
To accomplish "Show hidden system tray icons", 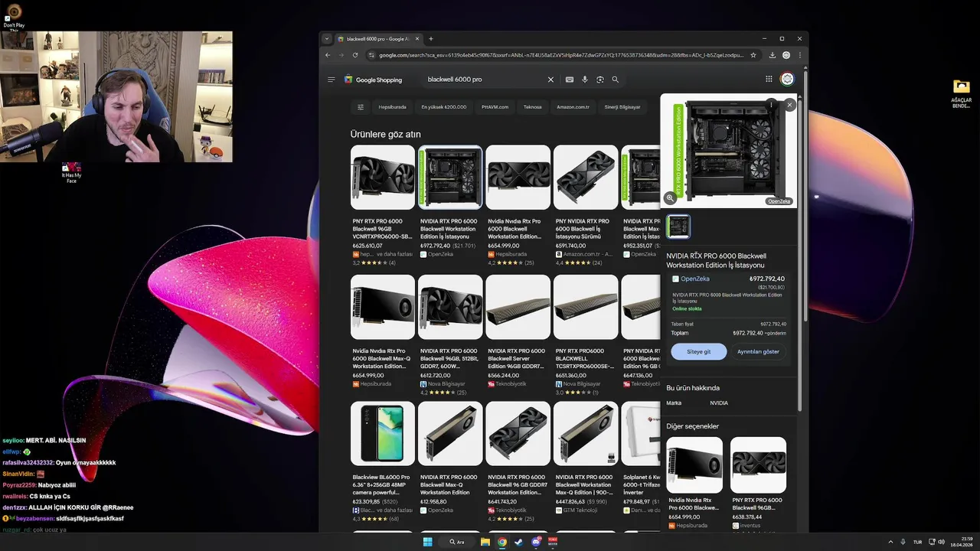I will click(x=890, y=542).
